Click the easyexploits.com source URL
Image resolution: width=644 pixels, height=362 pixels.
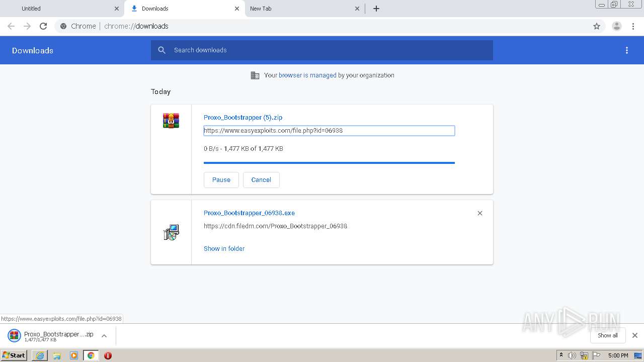pyautogui.click(x=329, y=131)
